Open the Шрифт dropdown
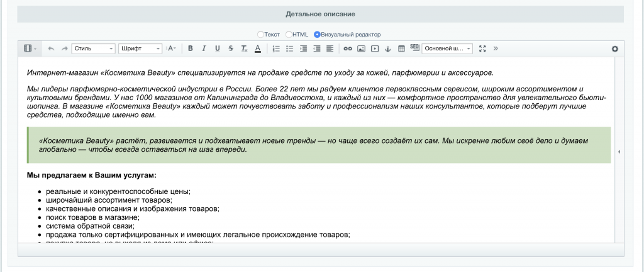The image size is (644, 272). pyautogui.click(x=140, y=48)
